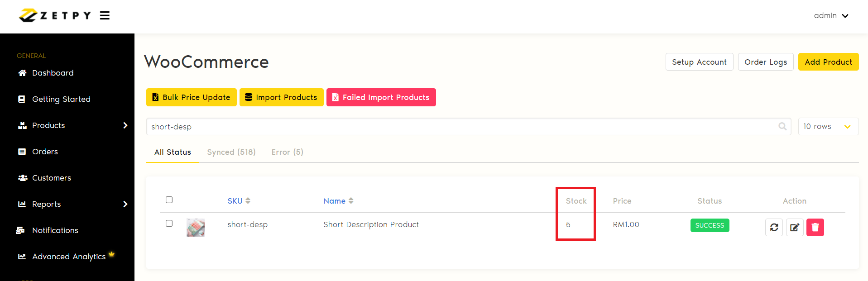Open Dashboard from the sidebar

tap(53, 73)
